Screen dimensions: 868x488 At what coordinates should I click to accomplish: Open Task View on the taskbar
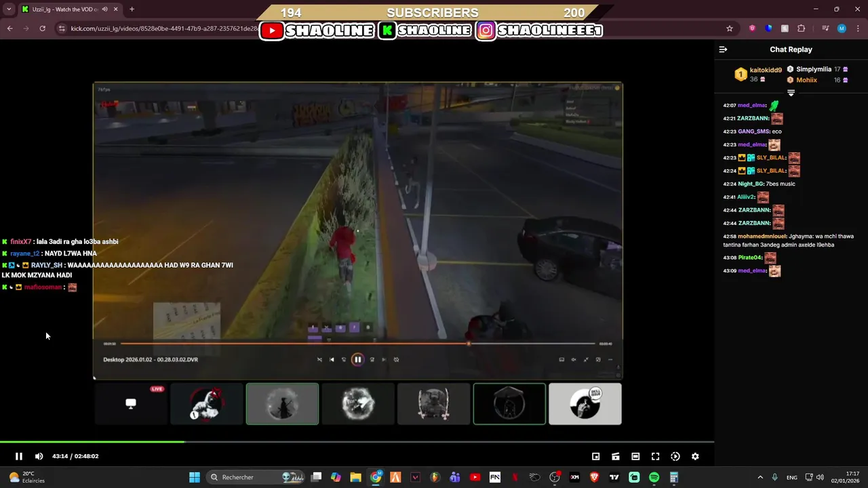(316, 477)
